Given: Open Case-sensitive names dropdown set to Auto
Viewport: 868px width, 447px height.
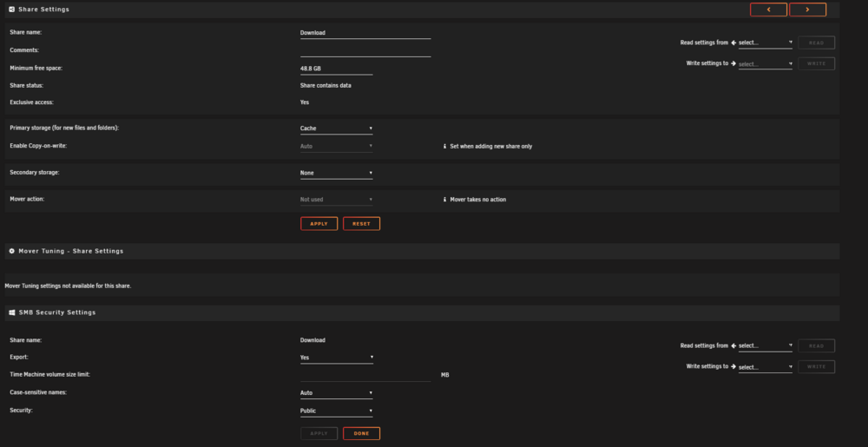Looking at the screenshot, I should pyautogui.click(x=336, y=393).
